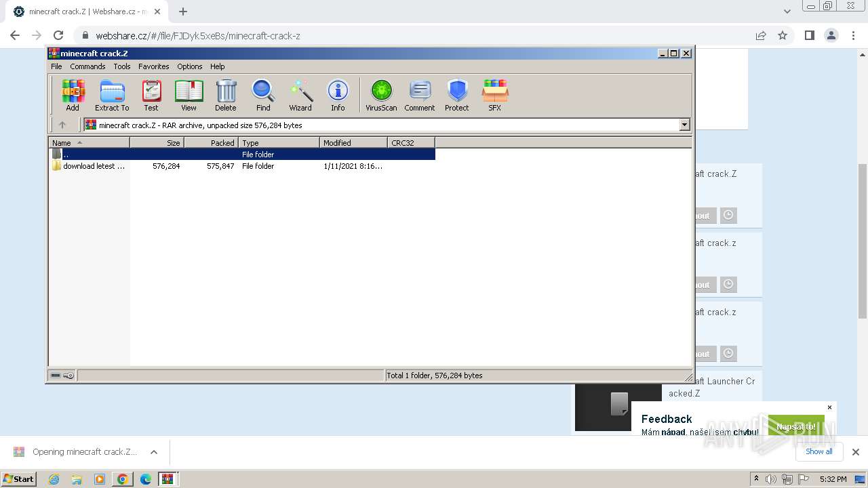Sort by CRC32 column header
This screenshot has height=488, width=868.
(411, 142)
